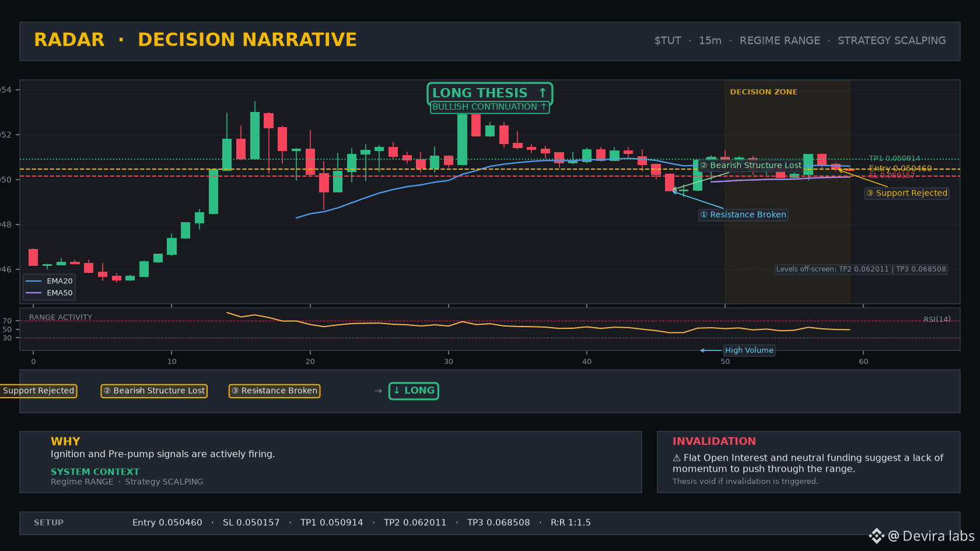The image size is (980, 551).
Task: Click the $TUT ticker in the header
Action: click(x=668, y=41)
